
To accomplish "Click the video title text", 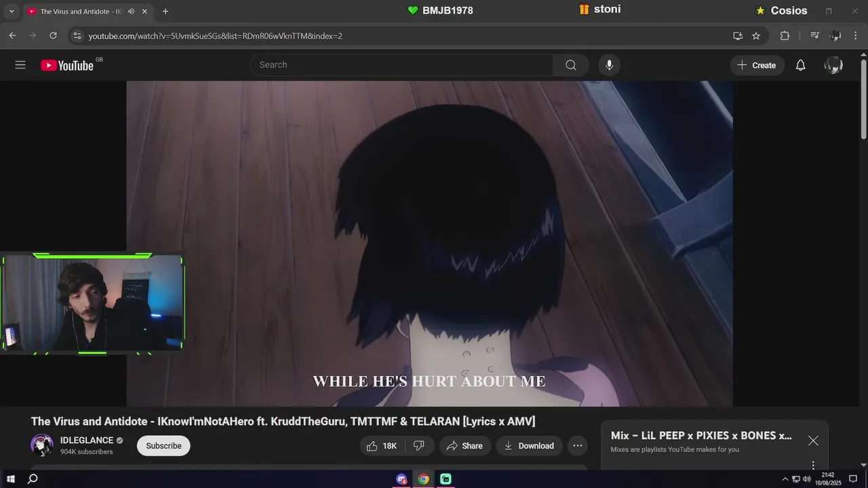I will click(283, 422).
